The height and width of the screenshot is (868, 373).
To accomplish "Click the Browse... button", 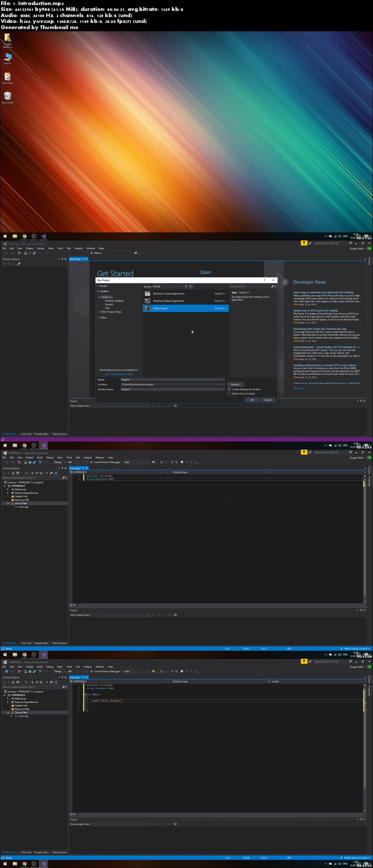I will 236,385.
